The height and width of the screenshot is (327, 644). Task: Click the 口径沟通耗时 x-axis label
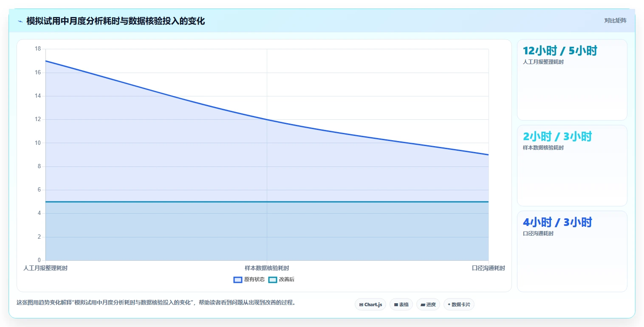pyautogui.click(x=489, y=268)
